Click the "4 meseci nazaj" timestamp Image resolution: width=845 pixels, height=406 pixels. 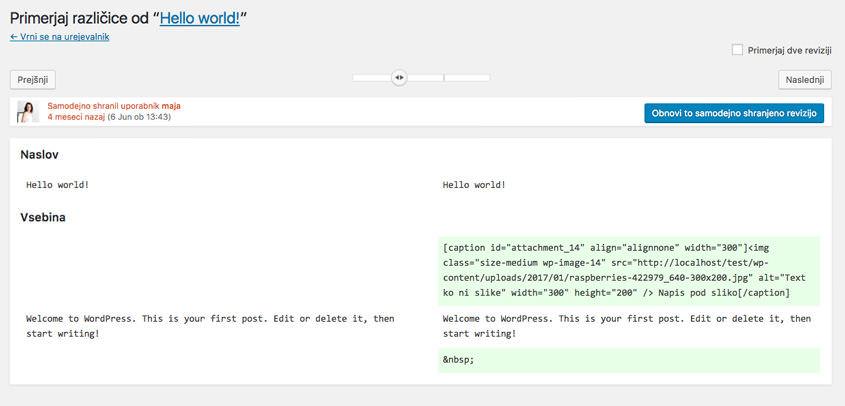(x=76, y=116)
